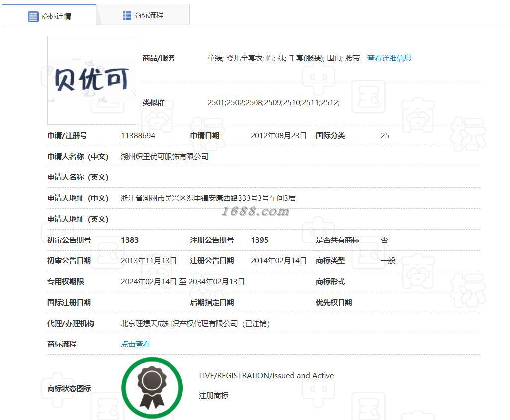Click the 商品/服务 field label
This screenshot has height=420, width=510.
coord(159,58)
